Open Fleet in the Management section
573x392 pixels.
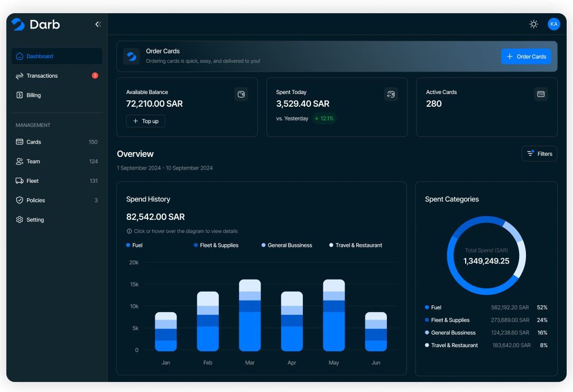[x=33, y=181]
